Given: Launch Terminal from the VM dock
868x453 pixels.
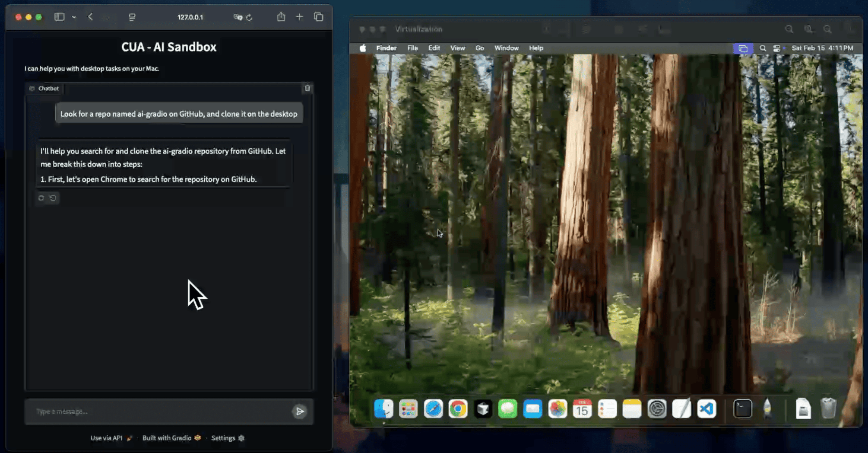Looking at the screenshot, I should point(743,408).
